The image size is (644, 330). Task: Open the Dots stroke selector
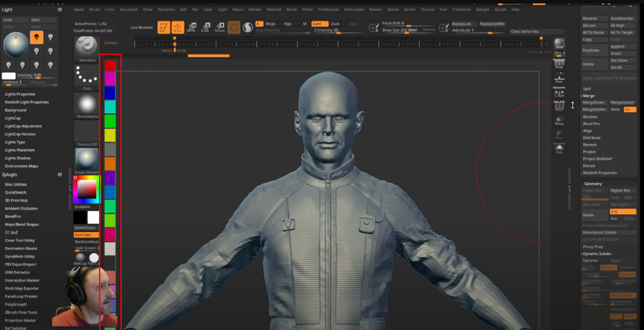87,77
